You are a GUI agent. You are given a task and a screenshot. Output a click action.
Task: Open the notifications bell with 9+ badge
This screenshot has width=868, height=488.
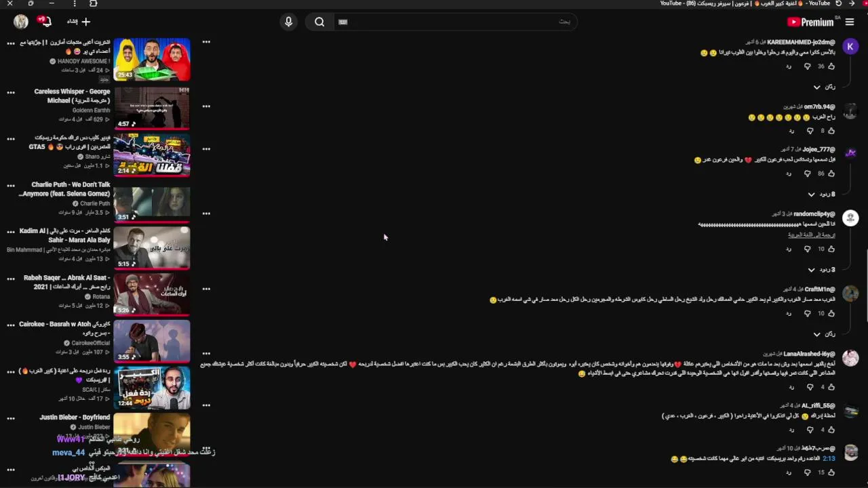45,22
